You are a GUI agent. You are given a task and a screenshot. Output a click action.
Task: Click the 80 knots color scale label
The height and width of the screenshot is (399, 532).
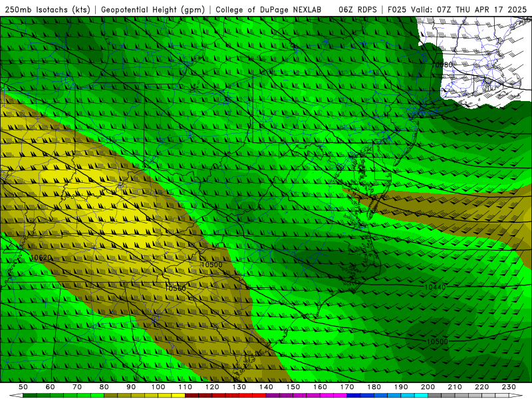[x=104, y=387]
